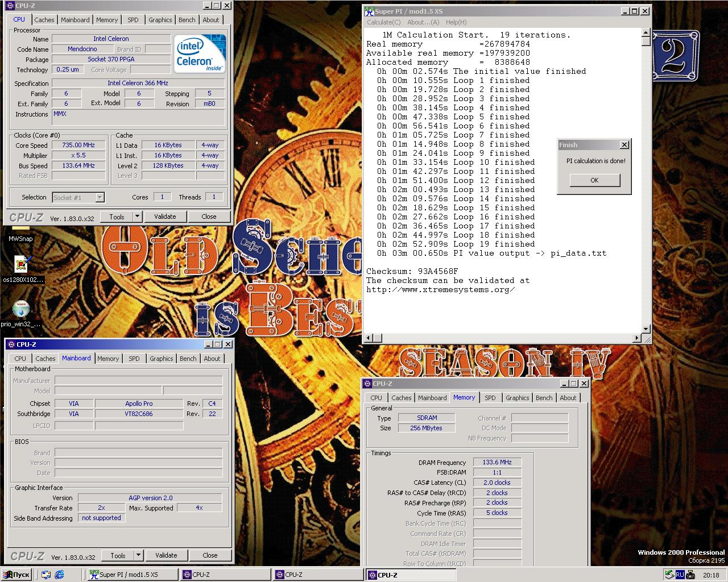Click Tools button in CPU tab CPU-Z window
Viewport: 728px width, 582px height.
pos(117,217)
